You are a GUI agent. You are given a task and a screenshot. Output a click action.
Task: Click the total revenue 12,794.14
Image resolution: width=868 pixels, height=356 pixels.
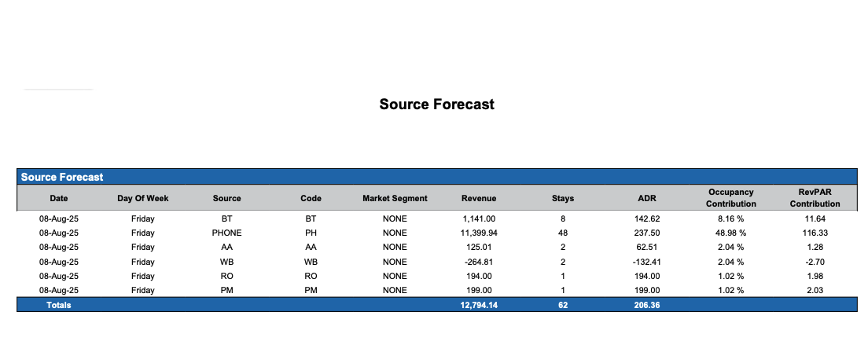pos(479,305)
